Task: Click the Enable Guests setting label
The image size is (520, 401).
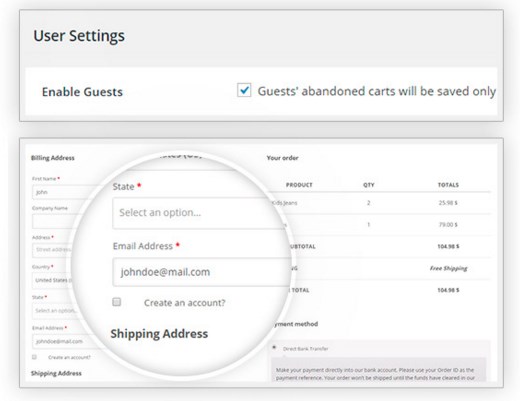Action: tap(82, 92)
